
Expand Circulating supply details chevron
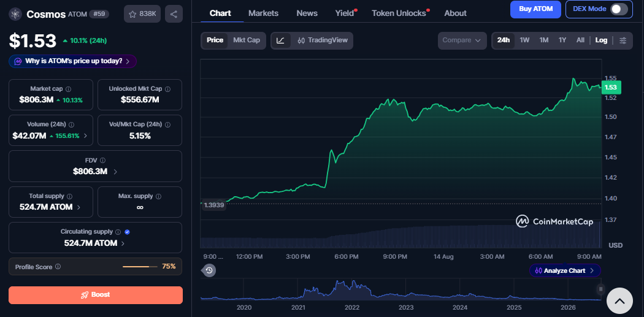(123, 243)
